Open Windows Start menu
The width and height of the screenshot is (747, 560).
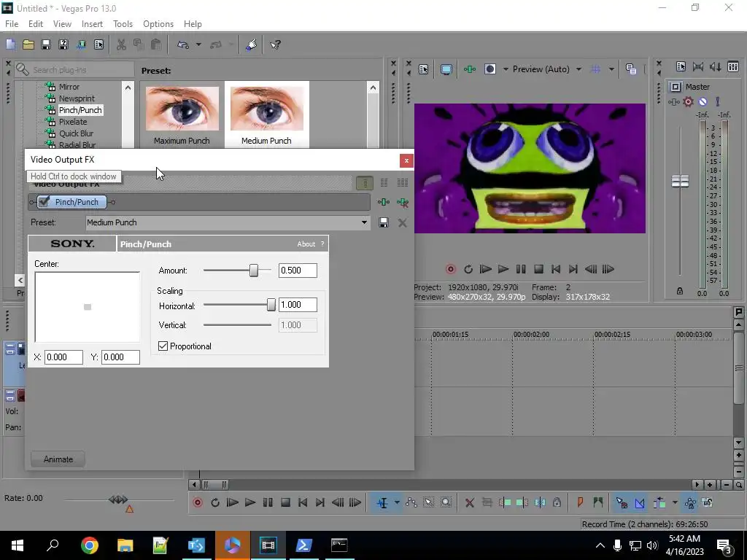click(18, 545)
